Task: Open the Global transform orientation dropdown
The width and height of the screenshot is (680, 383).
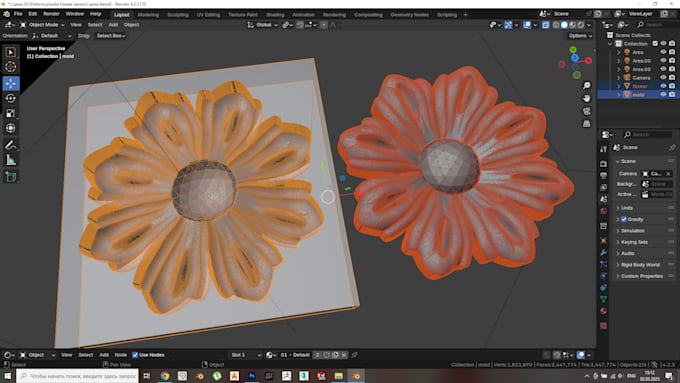Action: (263, 25)
